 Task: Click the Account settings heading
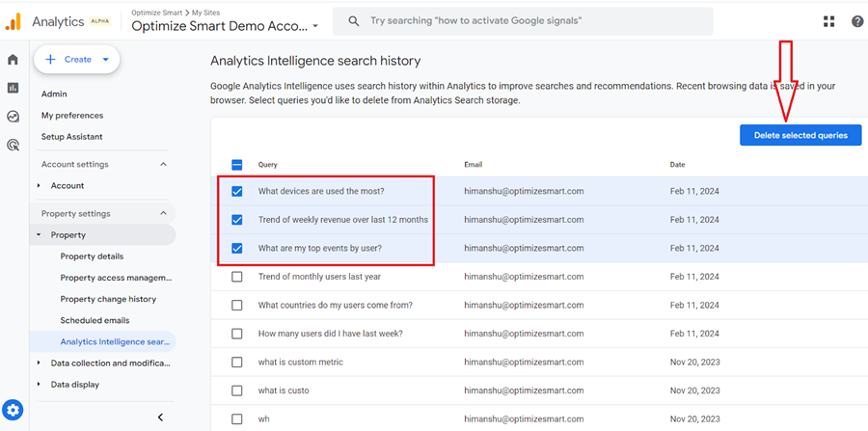(x=74, y=164)
